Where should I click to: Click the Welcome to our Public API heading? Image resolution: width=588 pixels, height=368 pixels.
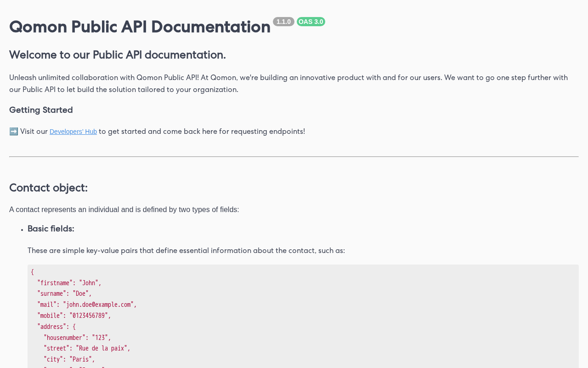(118, 55)
